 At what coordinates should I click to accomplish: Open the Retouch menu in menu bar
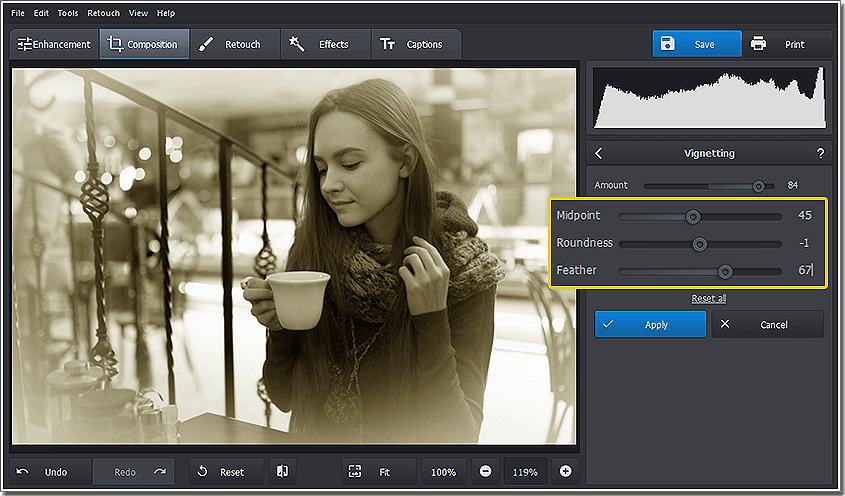point(103,13)
